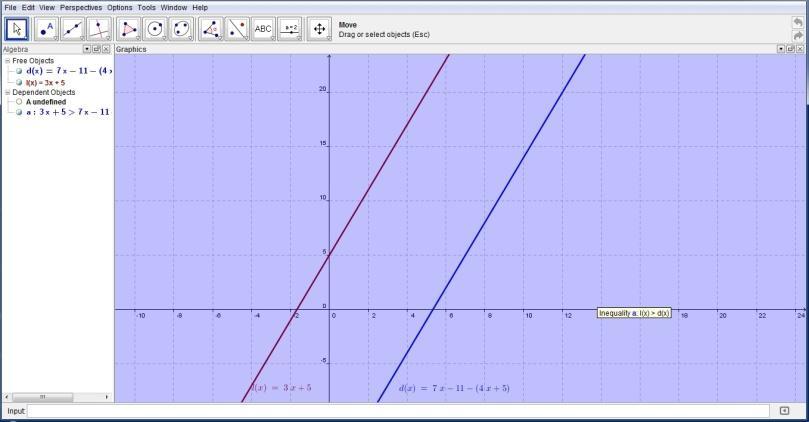Viewport: 809px width, 422px height.
Task: Select the Polygon tool
Action: click(128, 29)
